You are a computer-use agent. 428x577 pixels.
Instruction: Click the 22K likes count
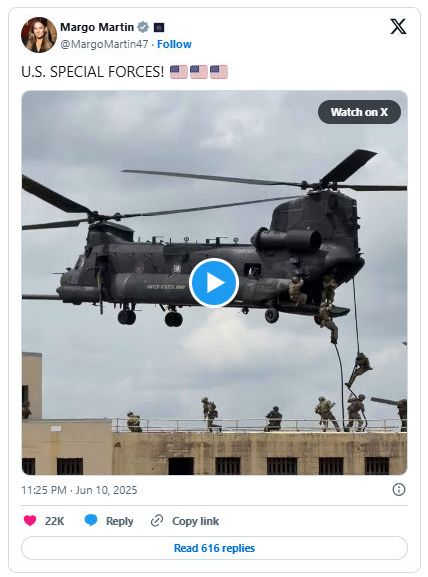(54, 521)
